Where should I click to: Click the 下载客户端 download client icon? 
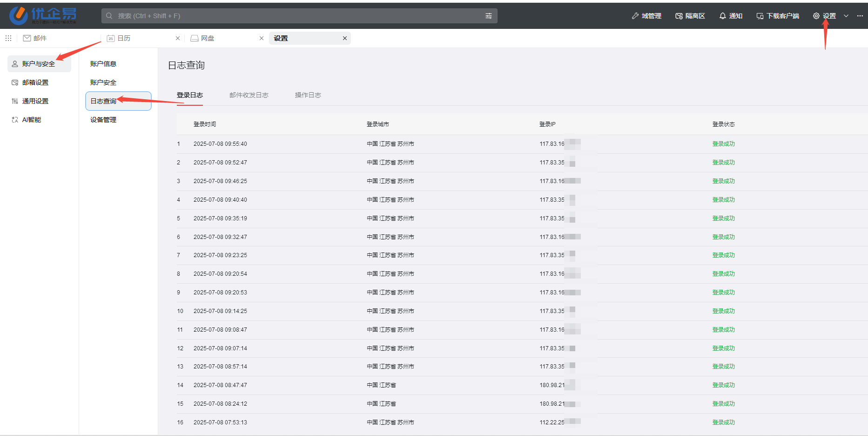760,15
